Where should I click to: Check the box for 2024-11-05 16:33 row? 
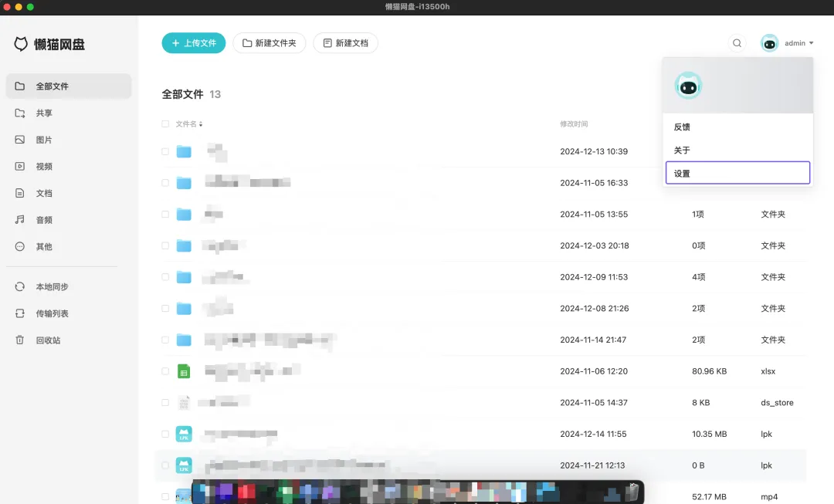165,183
